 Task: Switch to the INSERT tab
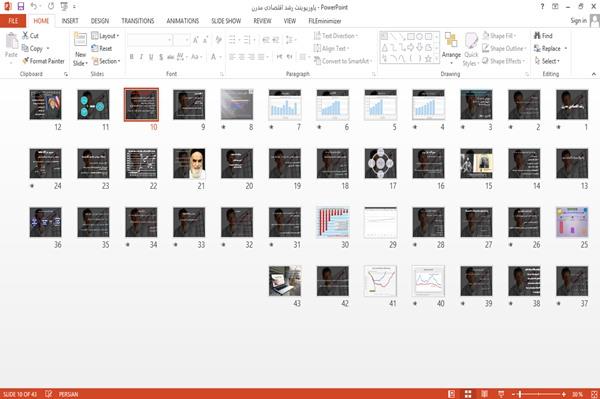pos(70,21)
